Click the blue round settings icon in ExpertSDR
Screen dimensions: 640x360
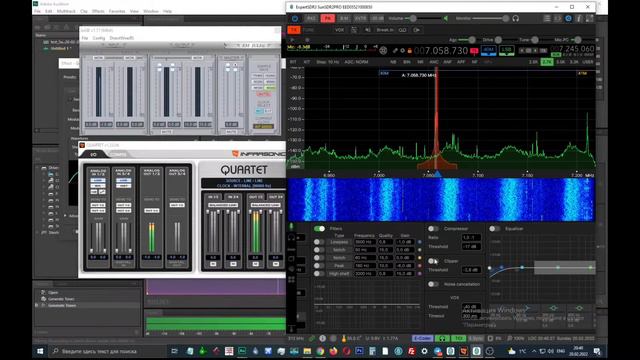[x=569, y=18]
